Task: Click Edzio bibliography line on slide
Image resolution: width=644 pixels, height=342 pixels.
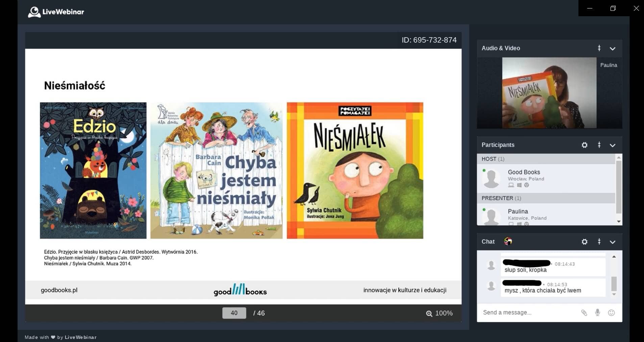Action: pos(121,252)
